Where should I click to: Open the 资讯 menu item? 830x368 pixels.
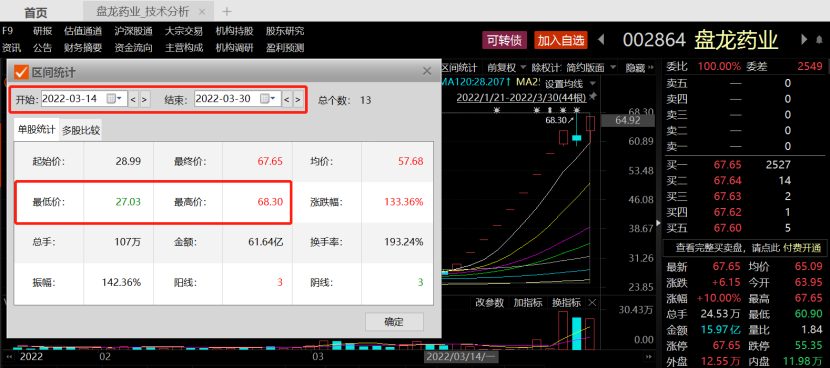coord(11,48)
